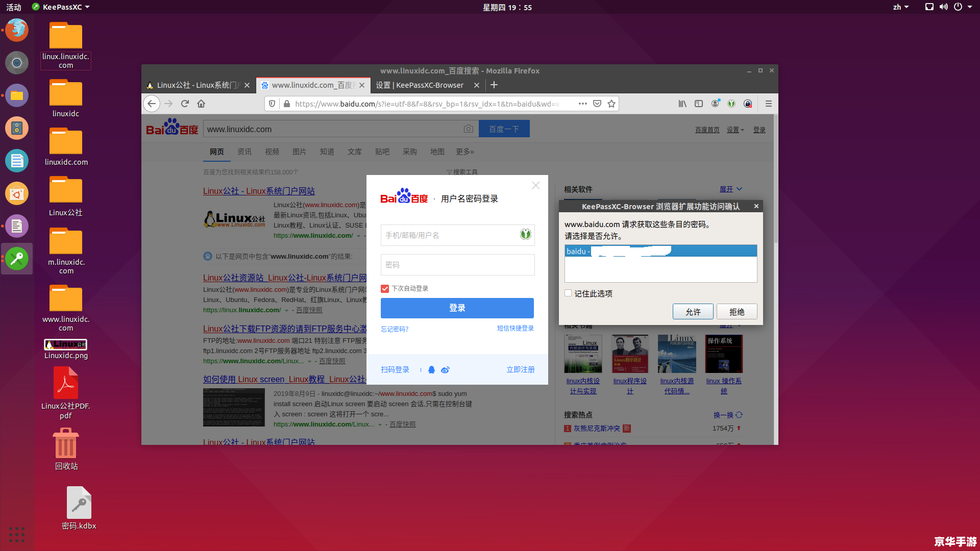Viewport: 980px width, 551px height.
Task: Show Firefox sidebars toolbar icon
Action: [x=699, y=104]
